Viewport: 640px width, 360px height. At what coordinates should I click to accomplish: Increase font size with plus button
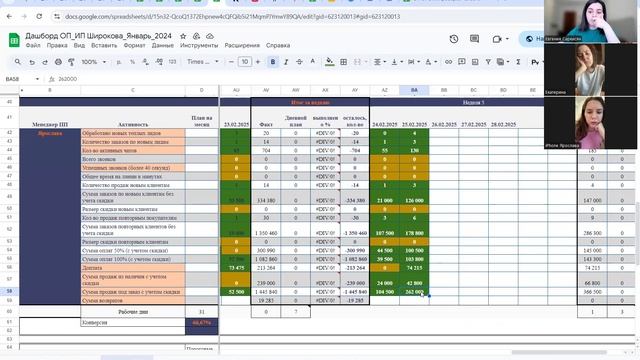click(258, 62)
